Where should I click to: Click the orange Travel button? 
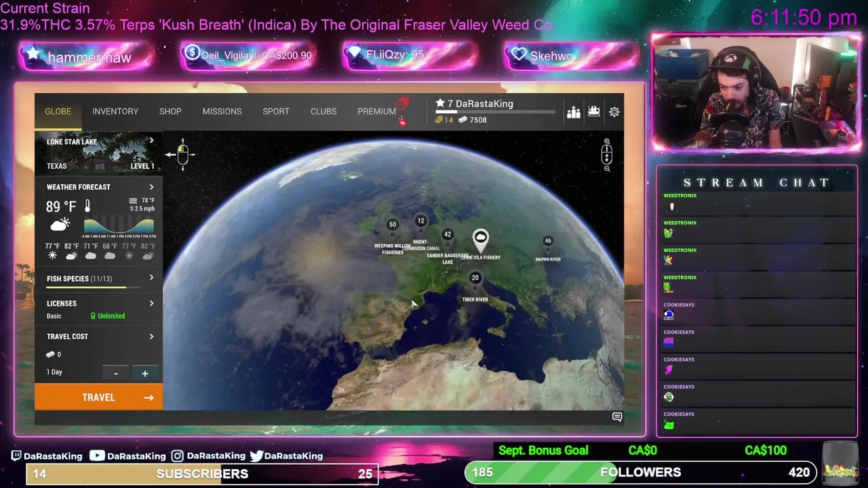(x=98, y=397)
